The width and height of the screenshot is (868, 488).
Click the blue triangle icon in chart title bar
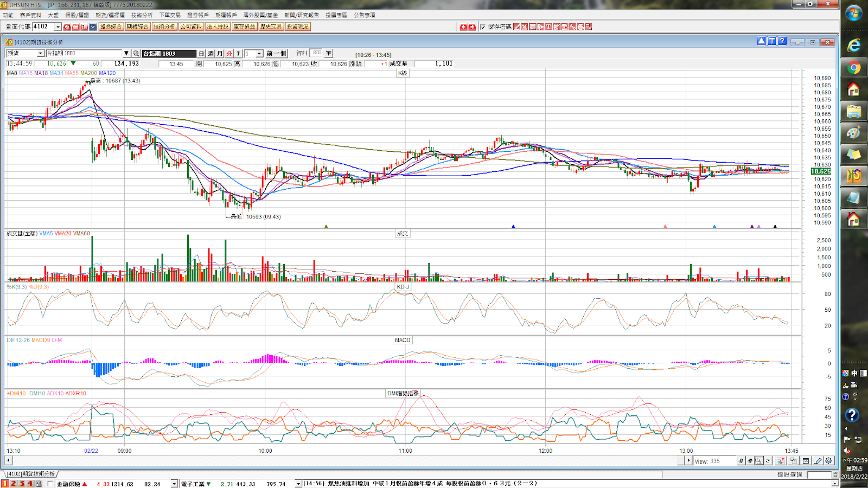[762, 41]
